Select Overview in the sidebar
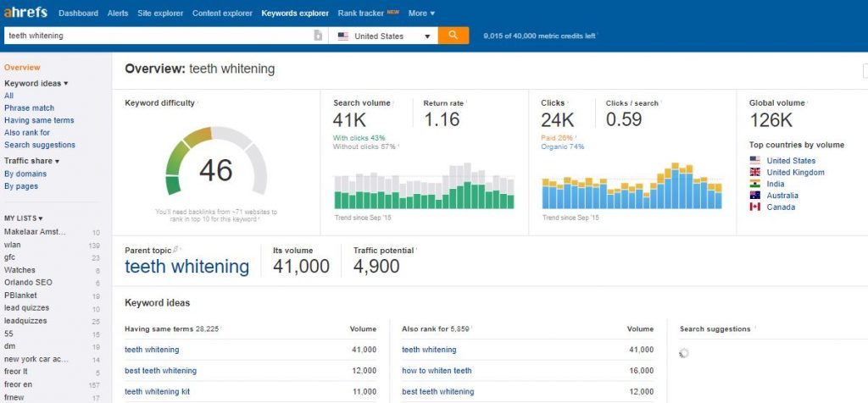Screen dimensions: 868x403 tap(22, 68)
